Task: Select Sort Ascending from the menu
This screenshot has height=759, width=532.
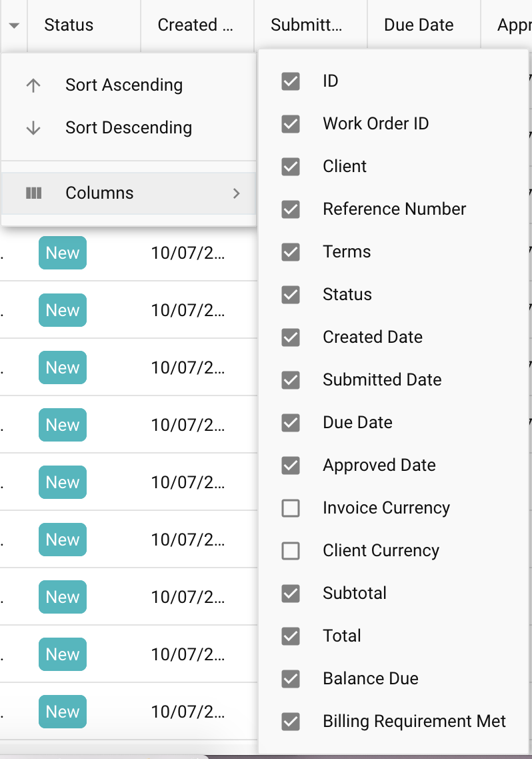Action: pos(123,85)
